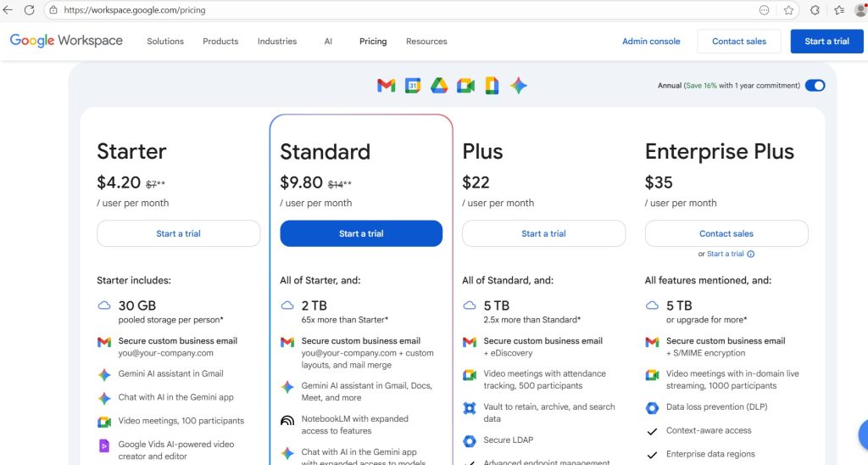Image resolution: width=868 pixels, height=465 pixels.
Task: Click the Google Workspace logo
Action: click(66, 41)
